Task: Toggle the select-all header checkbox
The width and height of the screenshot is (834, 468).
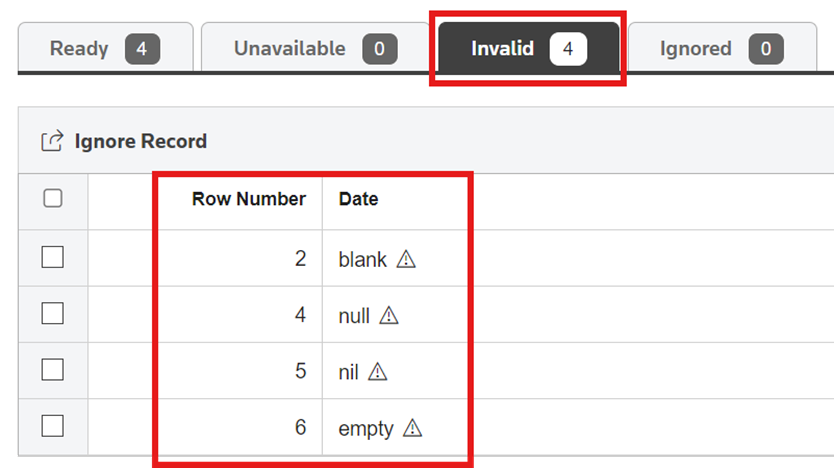Action: (x=53, y=198)
